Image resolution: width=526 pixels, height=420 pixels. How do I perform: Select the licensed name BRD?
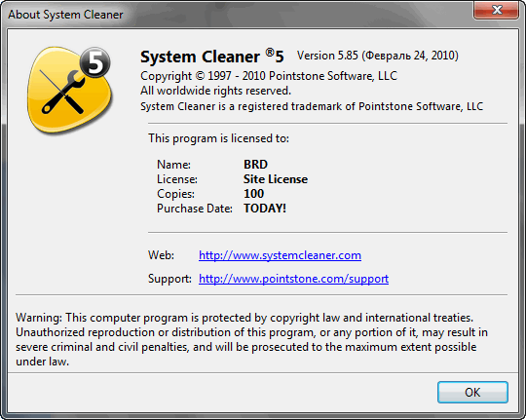pos(255,165)
